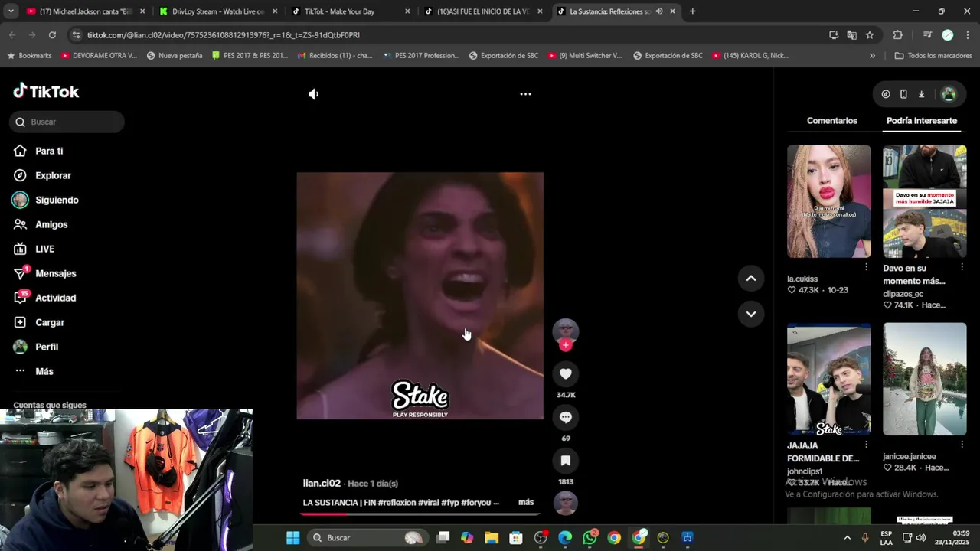Open KAROL G, Nick... bookmark
The image size is (980, 551).
(750, 56)
